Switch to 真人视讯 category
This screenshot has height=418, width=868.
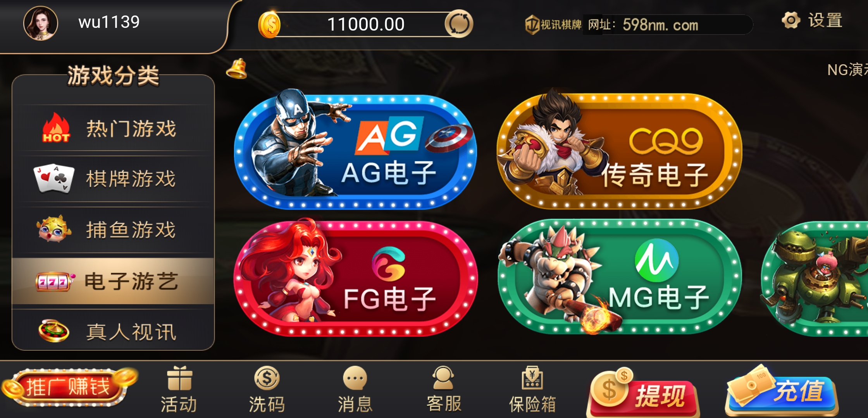click(x=113, y=331)
